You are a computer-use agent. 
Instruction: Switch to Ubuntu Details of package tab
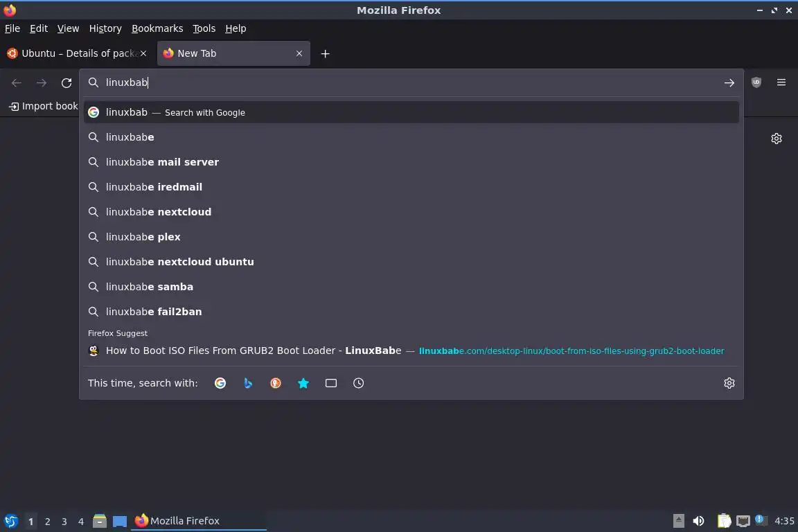[76, 53]
